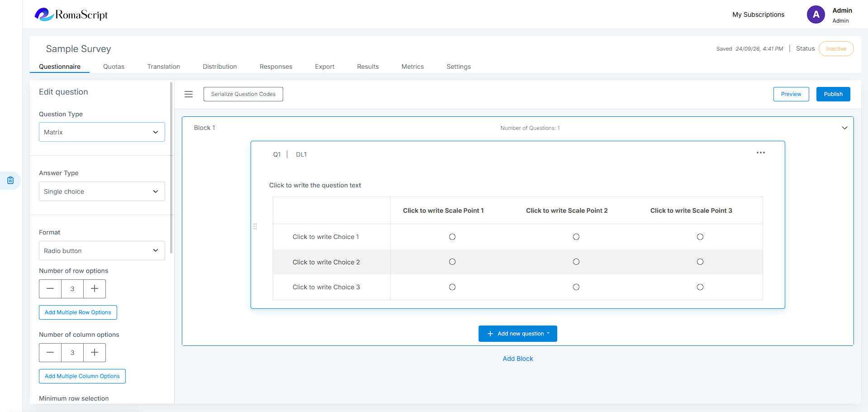Click the Publish button

point(833,94)
